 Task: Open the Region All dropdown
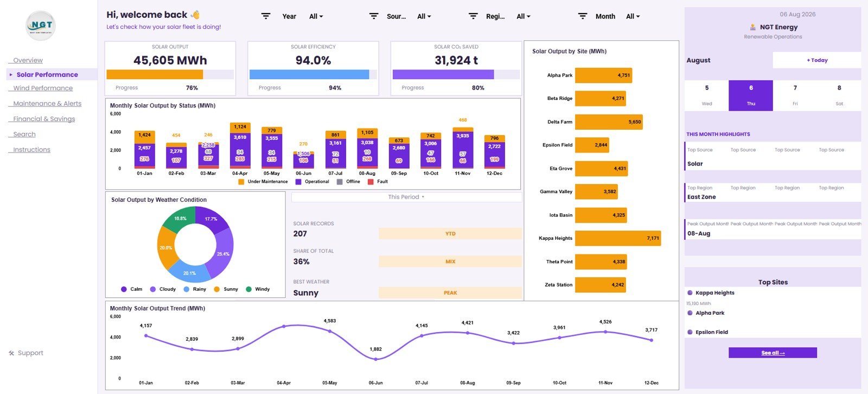(523, 16)
